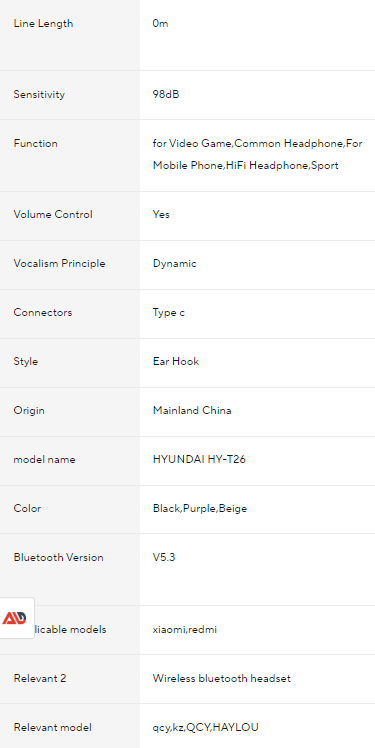Image resolution: width=375 pixels, height=748 pixels.
Task: Select the HYUNDAI HY-T26 model name
Action: pyautogui.click(x=199, y=460)
